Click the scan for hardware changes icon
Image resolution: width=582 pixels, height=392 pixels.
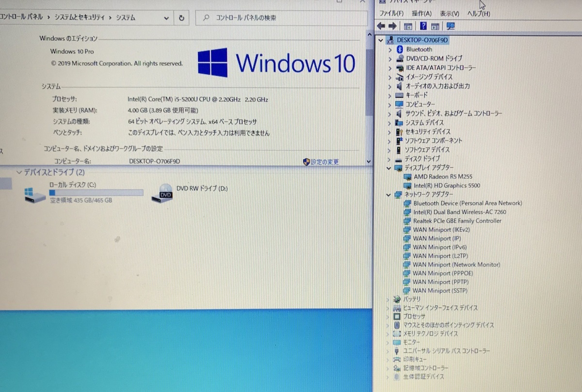coord(451,26)
